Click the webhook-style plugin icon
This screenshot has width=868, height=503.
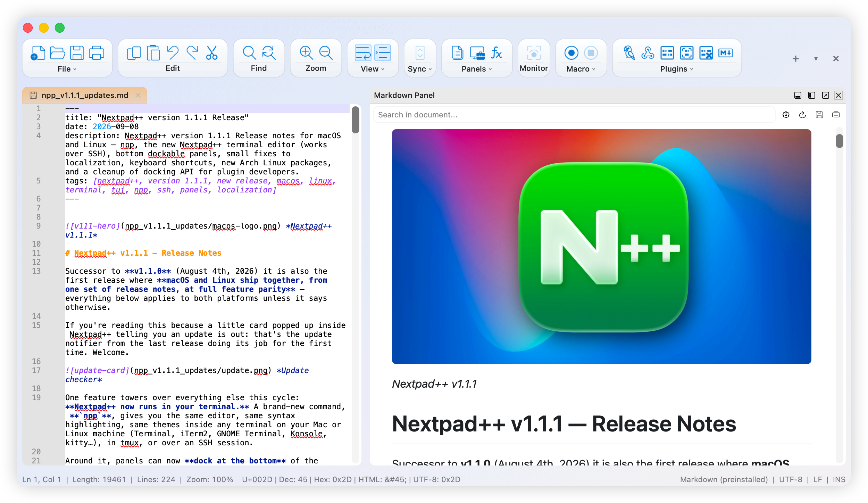648,53
